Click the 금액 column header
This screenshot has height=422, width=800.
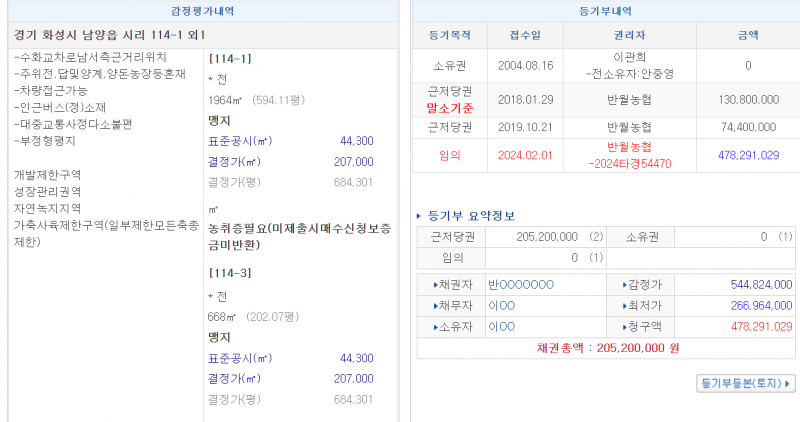tap(747, 34)
